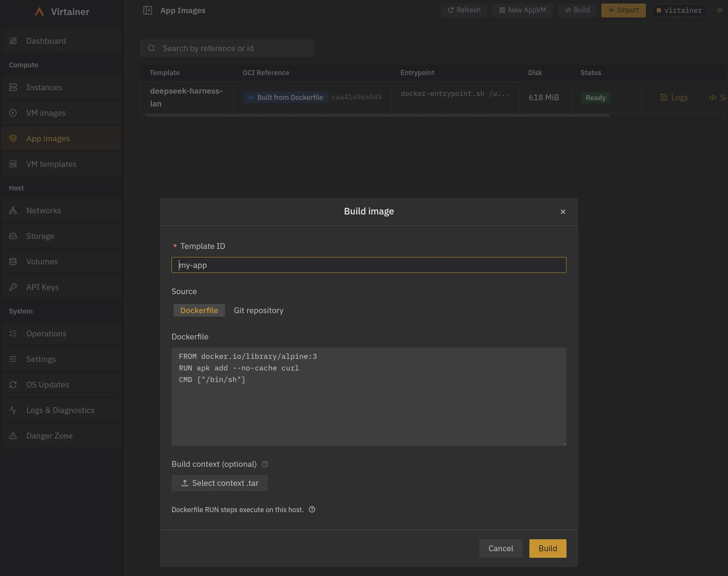The width and height of the screenshot is (728, 576).
Task: Open the Danger Zone page
Action: 61,436
